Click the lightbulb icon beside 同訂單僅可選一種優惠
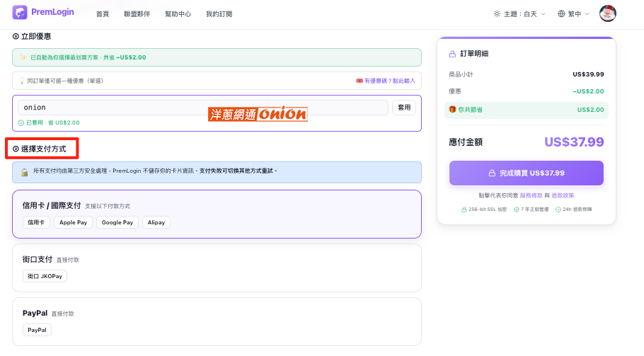Screen dimensions: 644x356 coord(22,81)
